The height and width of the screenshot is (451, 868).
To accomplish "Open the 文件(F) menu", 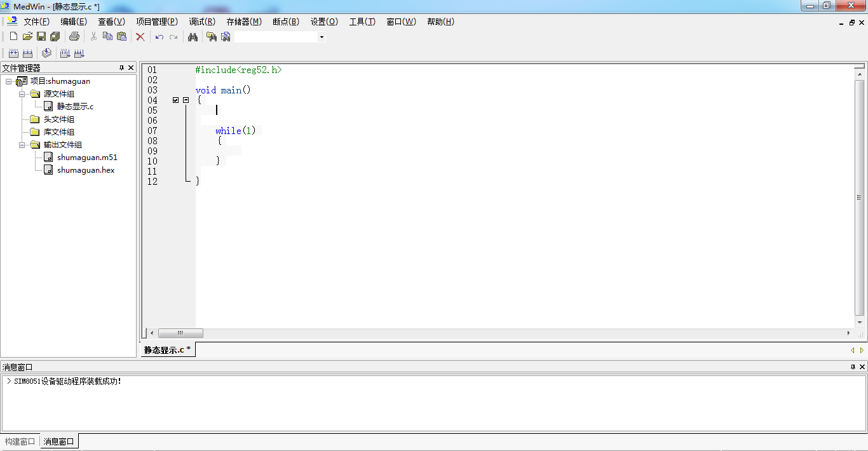I will click(x=36, y=22).
